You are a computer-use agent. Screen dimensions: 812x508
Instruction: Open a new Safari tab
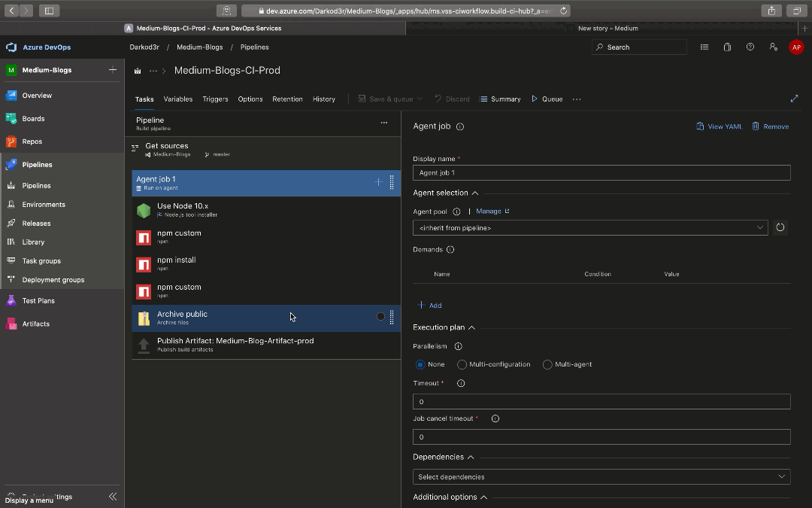click(x=804, y=29)
